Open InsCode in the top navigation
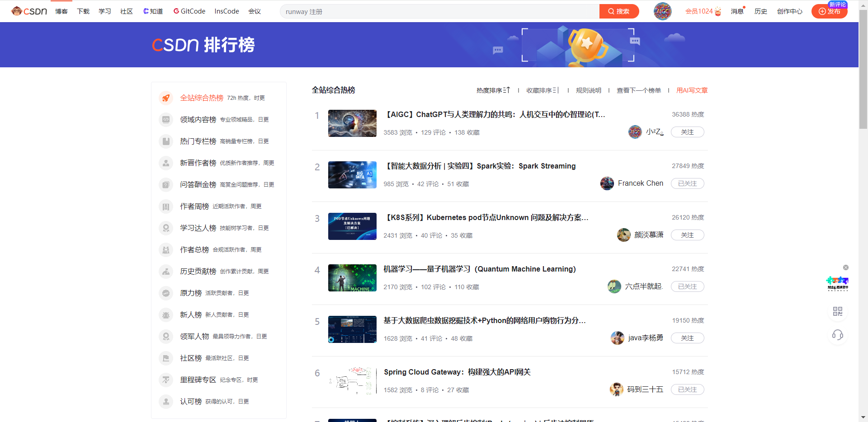 click(x=227, y=11)
